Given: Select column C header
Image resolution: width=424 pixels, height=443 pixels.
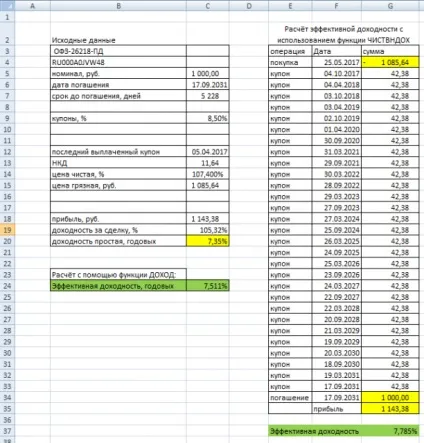Looking at the screenshot, I should (x=208, y=6).
